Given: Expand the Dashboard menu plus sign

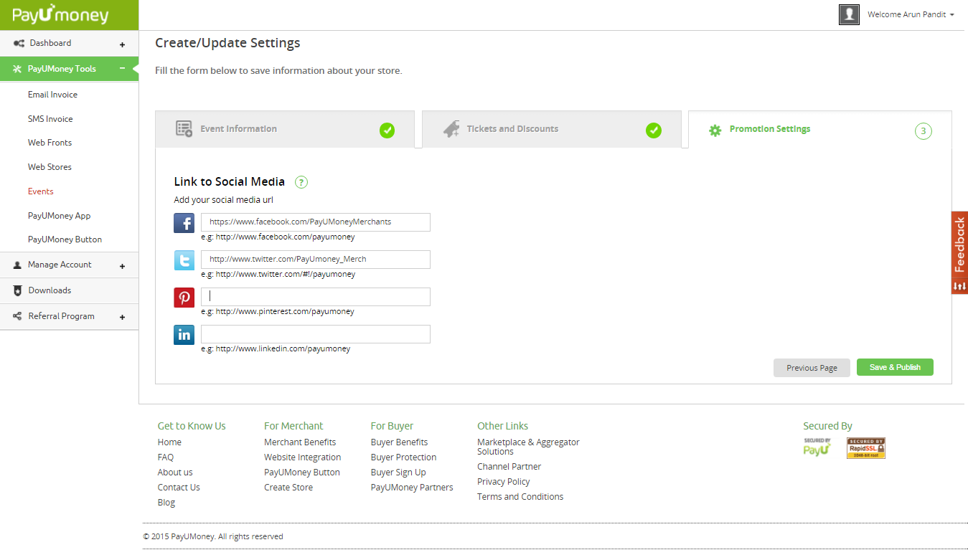Looking at the screenshot, I should pyautogui.click(x=122, y=44).
